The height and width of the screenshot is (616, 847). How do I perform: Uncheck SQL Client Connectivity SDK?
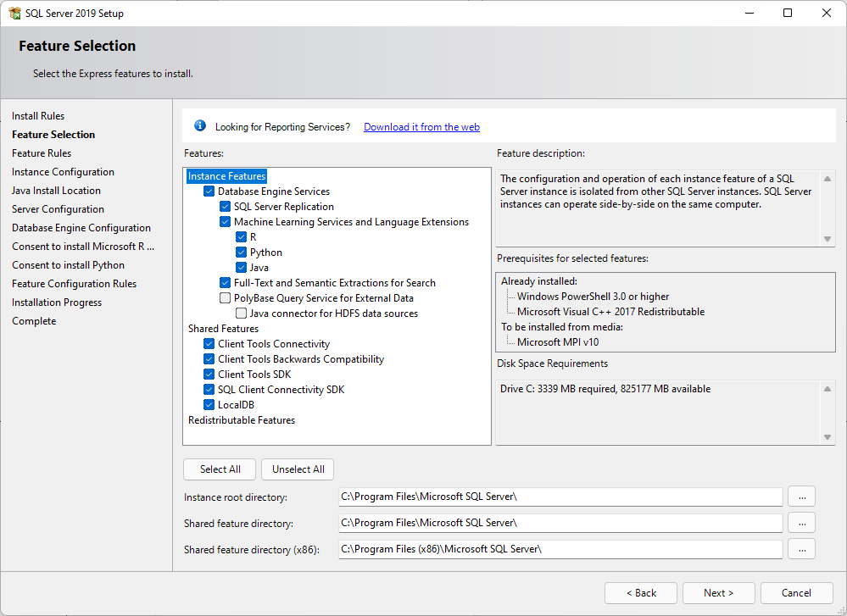[x=209, y=389]
